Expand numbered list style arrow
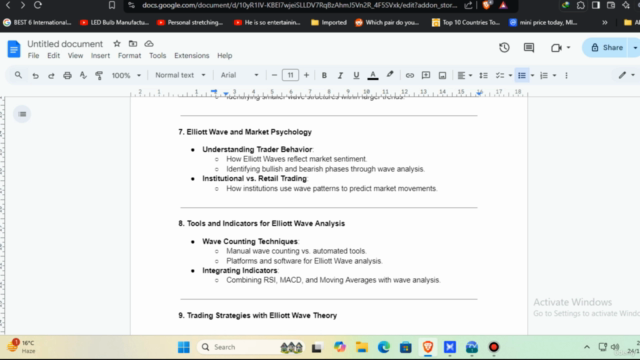Image resolution: width=640 pixels, height=360 pixels. coord(554,76)
